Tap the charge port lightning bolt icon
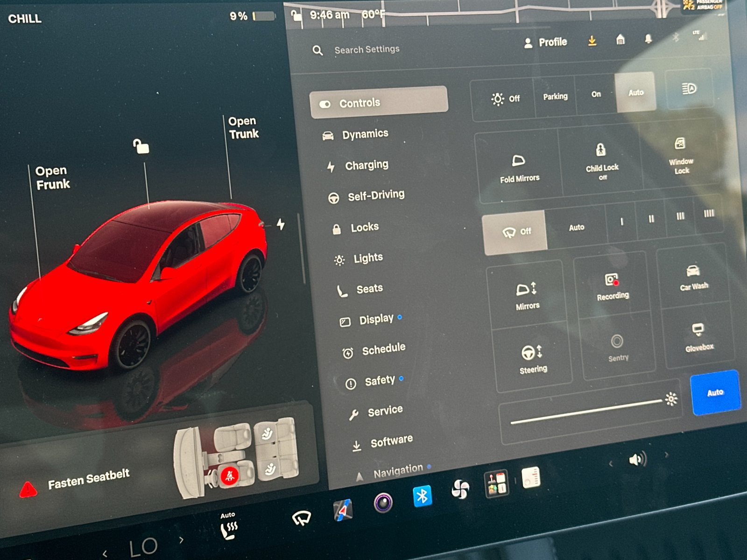This screenshot has height=560, width=747. click(281, 224)
